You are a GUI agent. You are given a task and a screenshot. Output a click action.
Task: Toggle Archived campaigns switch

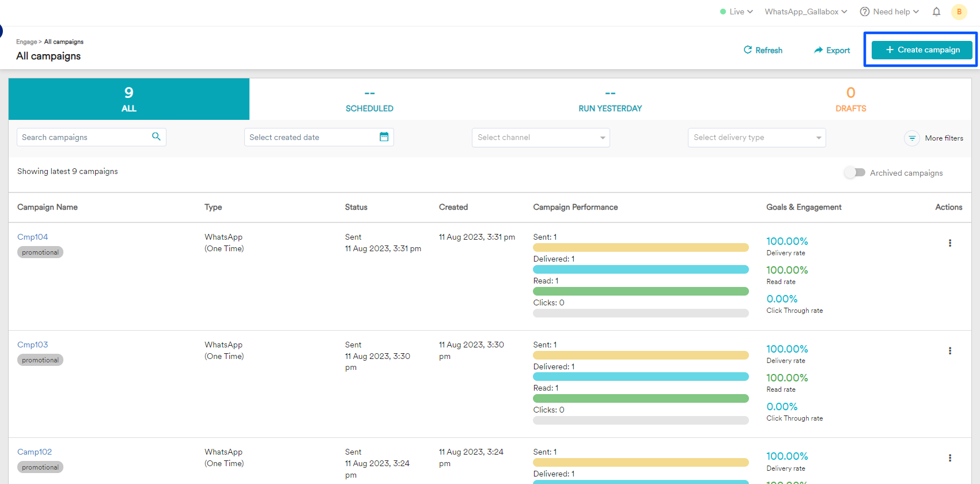[855, 172]
